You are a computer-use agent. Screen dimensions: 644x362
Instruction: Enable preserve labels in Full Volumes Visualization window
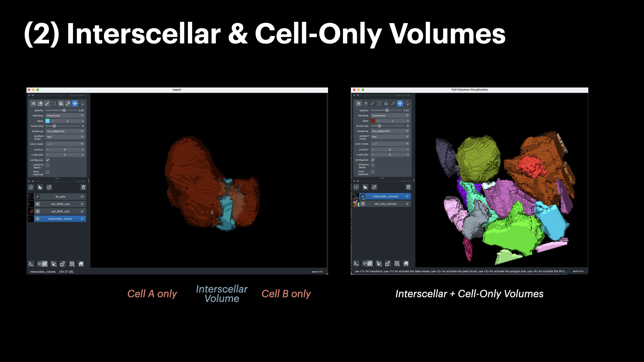[373, 165]
